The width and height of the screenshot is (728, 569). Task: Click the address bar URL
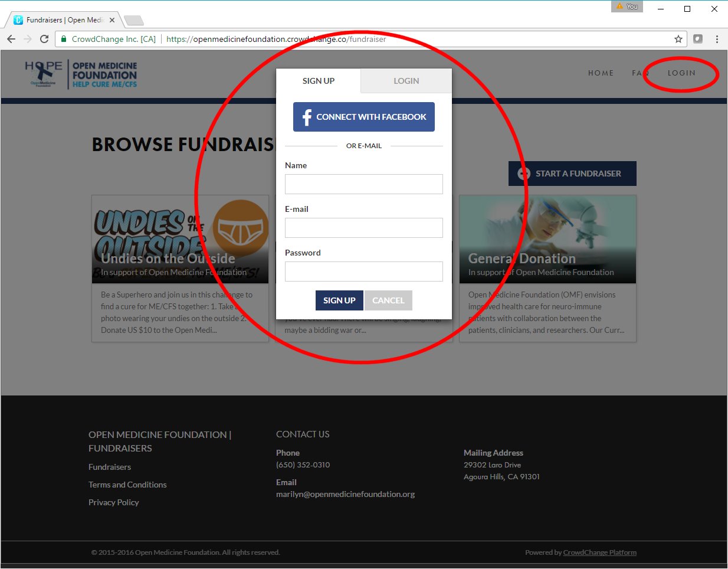[x=276, y=39]
